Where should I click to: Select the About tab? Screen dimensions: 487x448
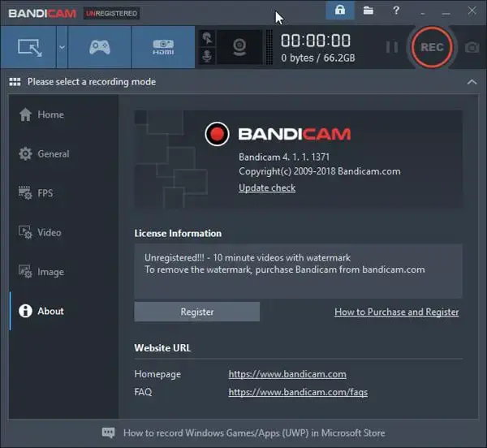tap(41, 311)
